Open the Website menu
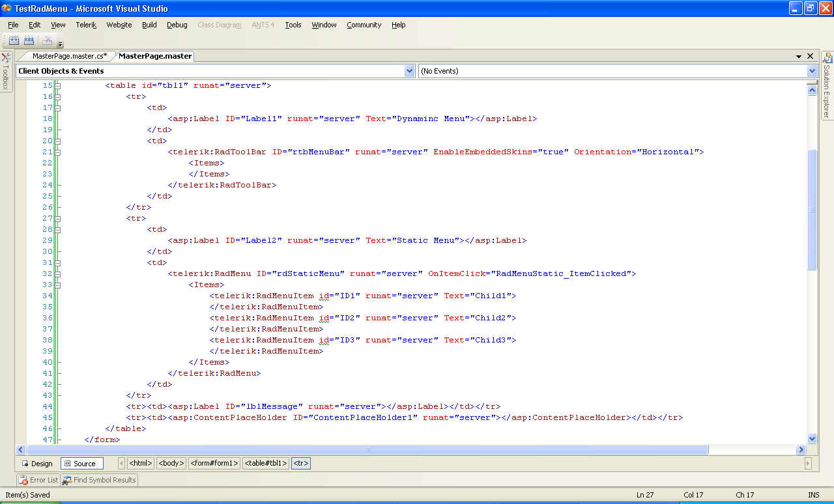The image size is (834, 504). (x=119, y=25)
